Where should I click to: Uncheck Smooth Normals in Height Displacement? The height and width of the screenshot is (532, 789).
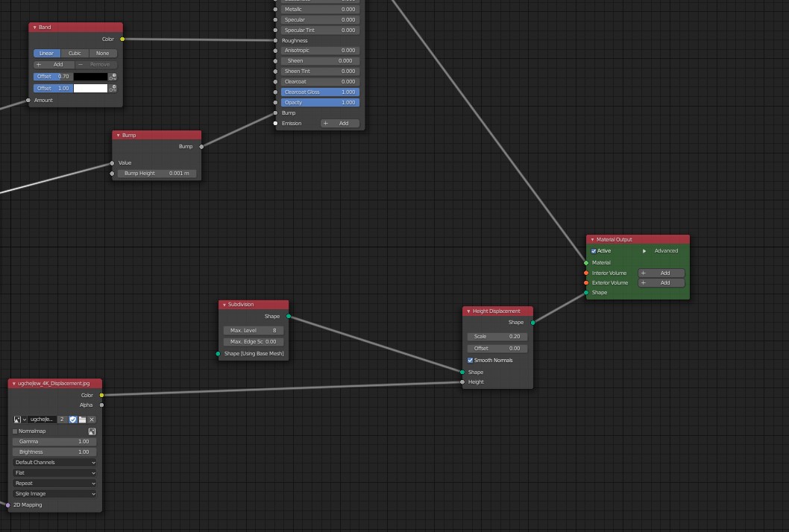471,361
